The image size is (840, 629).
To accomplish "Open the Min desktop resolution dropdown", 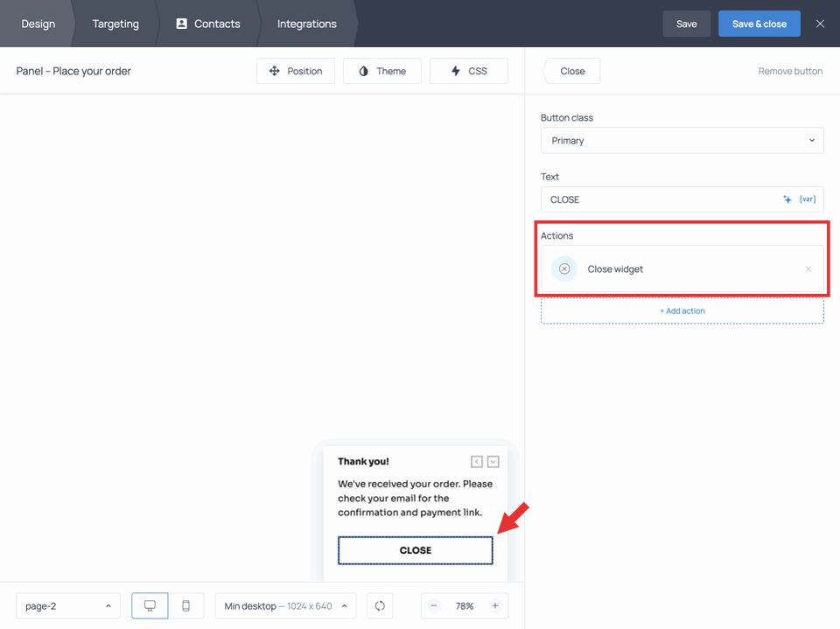I will [284, 605].
